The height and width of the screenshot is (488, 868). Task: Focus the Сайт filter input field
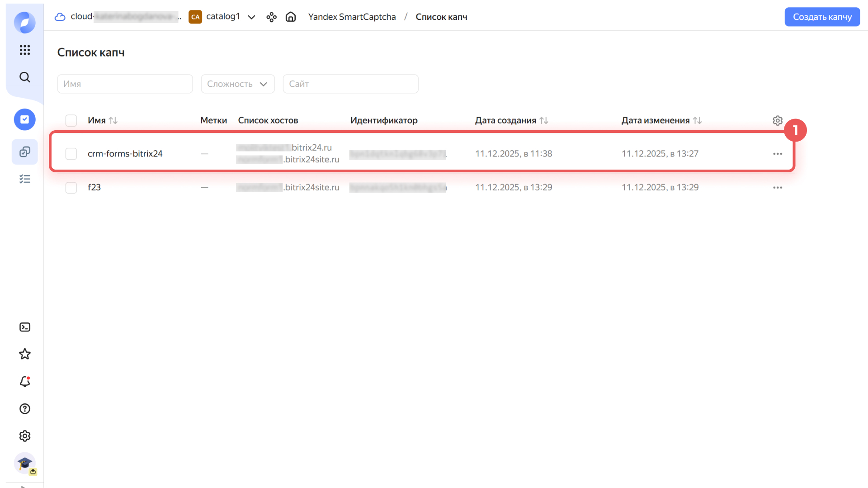[x=350, y=84]
